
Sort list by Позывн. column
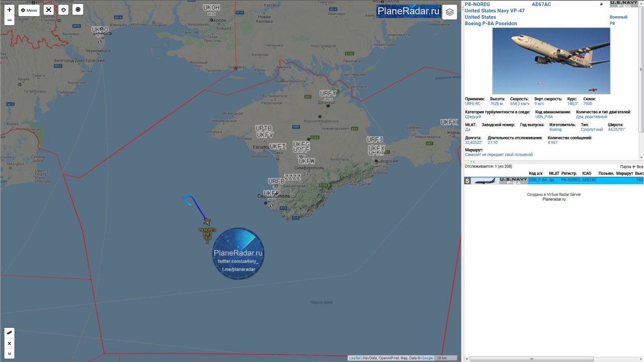click(x=606, y=173)
